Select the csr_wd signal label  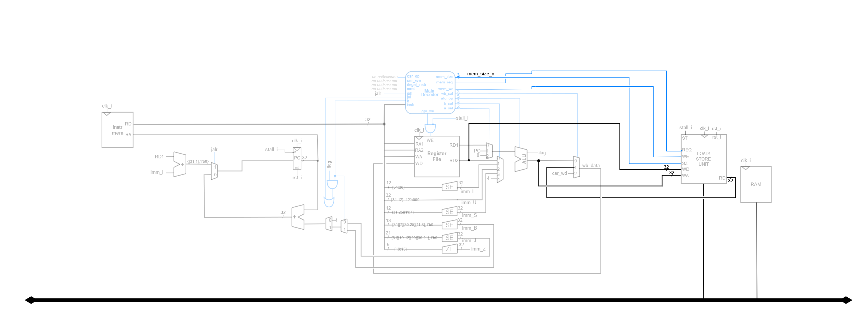pyautogui.click(x=559, y=173)
